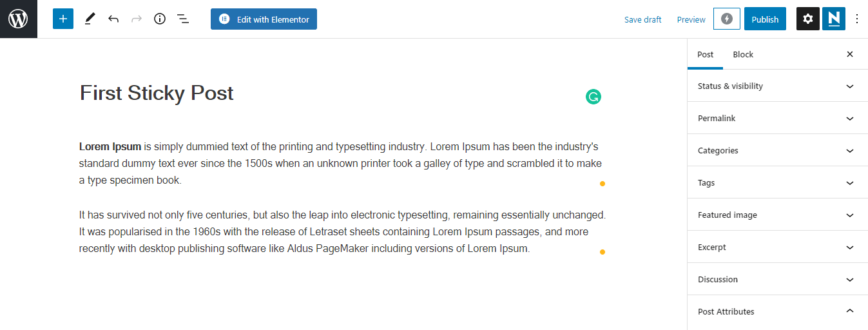This screenshot has height=330, width=868.
Task: Click the AMP lightning bolt icon
Action: 727,19
